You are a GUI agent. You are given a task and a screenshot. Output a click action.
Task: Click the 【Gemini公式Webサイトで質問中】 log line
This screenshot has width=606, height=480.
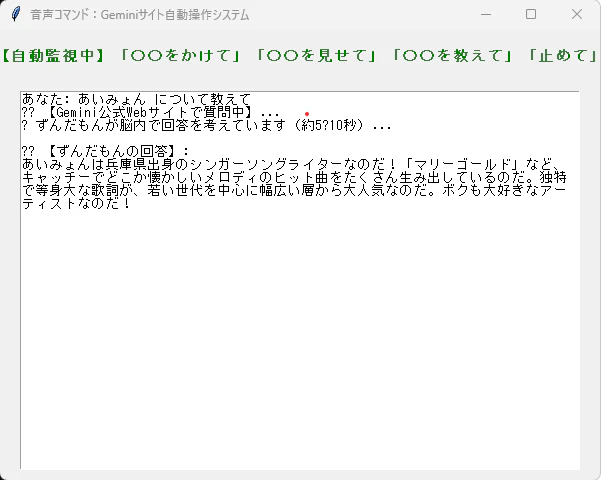click(150, 112)
